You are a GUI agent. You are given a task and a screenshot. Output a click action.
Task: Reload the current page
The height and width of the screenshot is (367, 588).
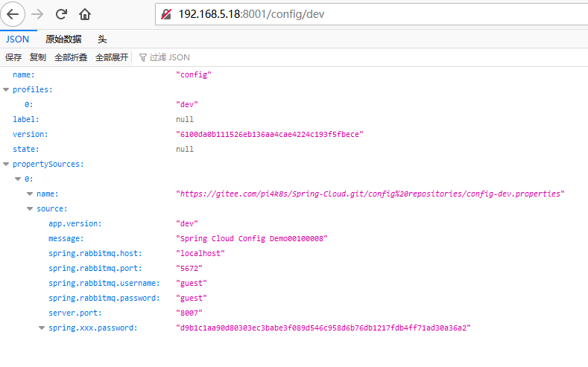[61, 14]
